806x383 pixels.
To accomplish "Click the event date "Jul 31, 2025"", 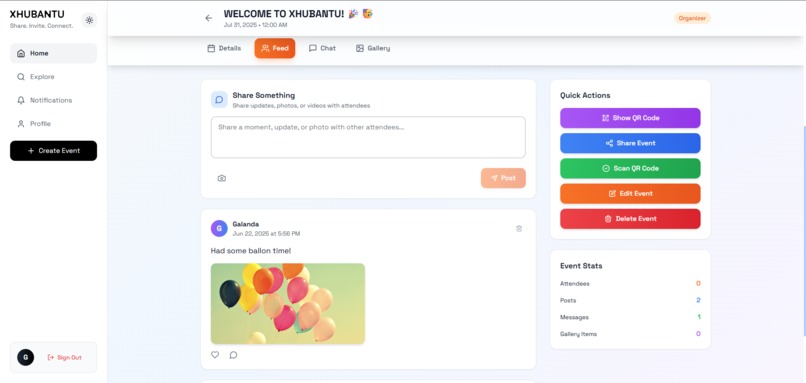I will coord(238,25).
